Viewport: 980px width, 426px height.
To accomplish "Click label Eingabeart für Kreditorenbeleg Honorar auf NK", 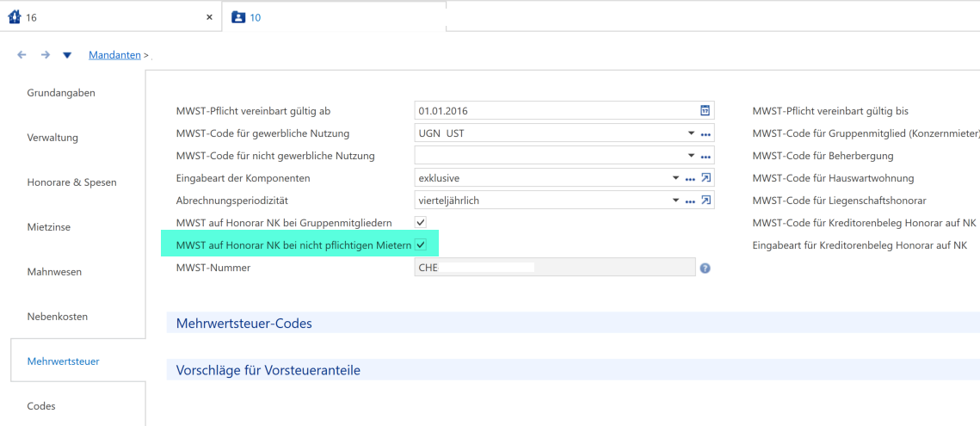I will click(x=860, y=245).
